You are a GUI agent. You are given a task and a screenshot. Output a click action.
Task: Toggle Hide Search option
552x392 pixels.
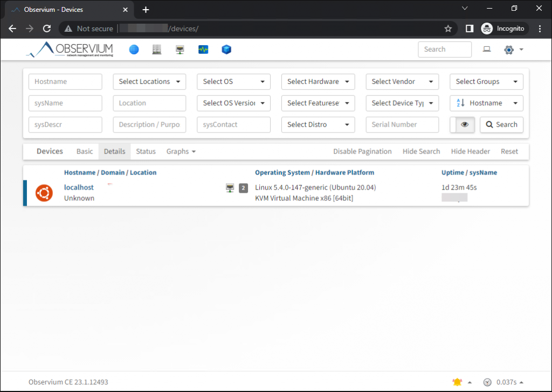tap(421, 151)
